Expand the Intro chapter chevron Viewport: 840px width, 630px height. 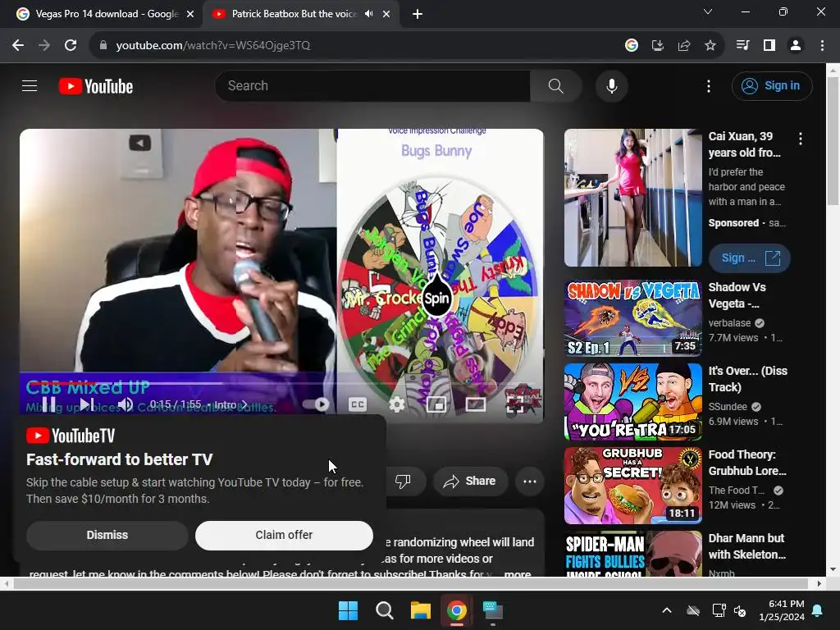click(244, 404)
